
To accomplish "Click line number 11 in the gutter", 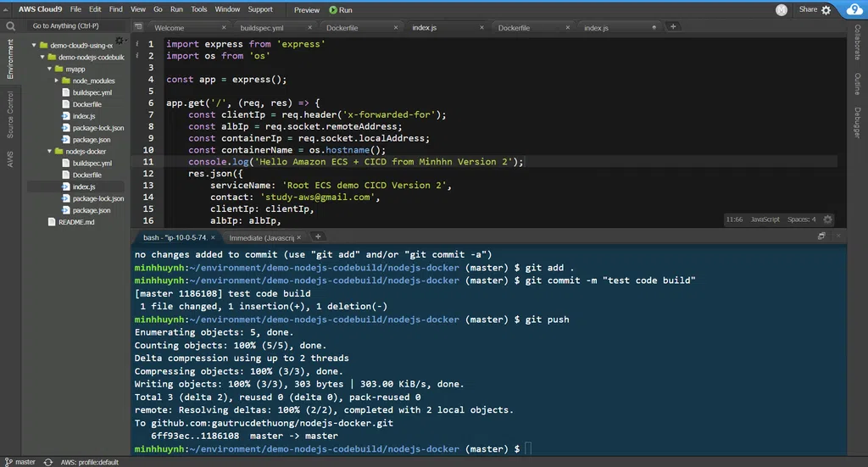I will [x=148, y=162].
